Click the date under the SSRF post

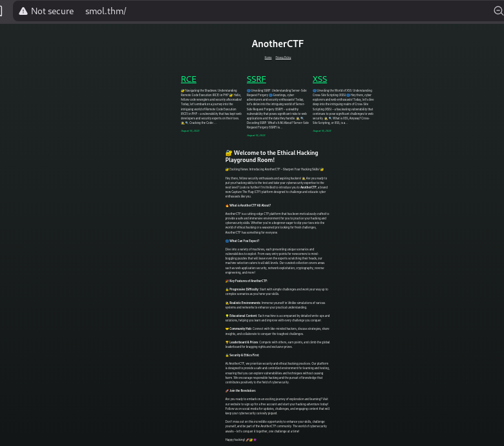[x=256, y=135]
